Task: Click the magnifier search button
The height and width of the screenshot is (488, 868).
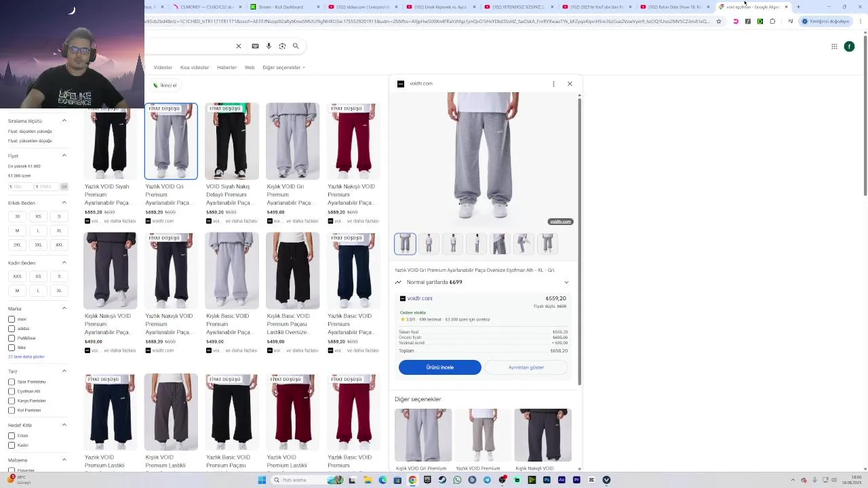Action: pyautogui.click(x=296, y=46)
